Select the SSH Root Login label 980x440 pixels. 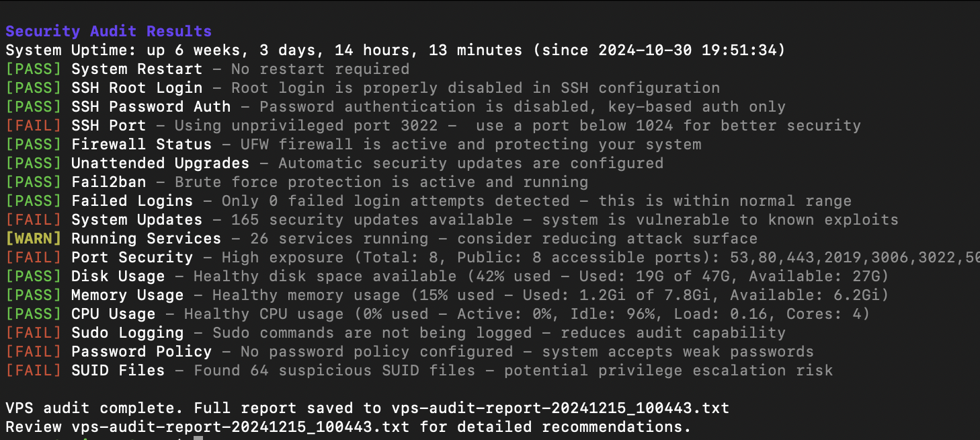click(136, 87)
